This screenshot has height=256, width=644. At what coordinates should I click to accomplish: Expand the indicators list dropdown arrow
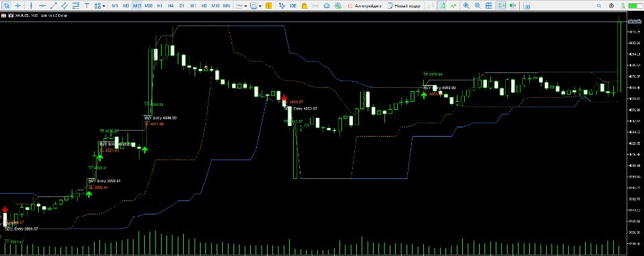[x=260, y=6]
